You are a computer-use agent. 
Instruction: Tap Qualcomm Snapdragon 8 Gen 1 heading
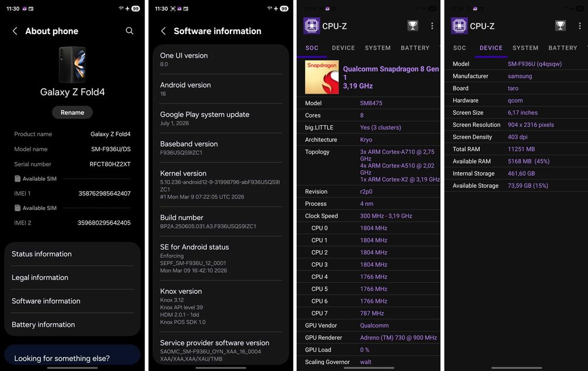(391, 73)
